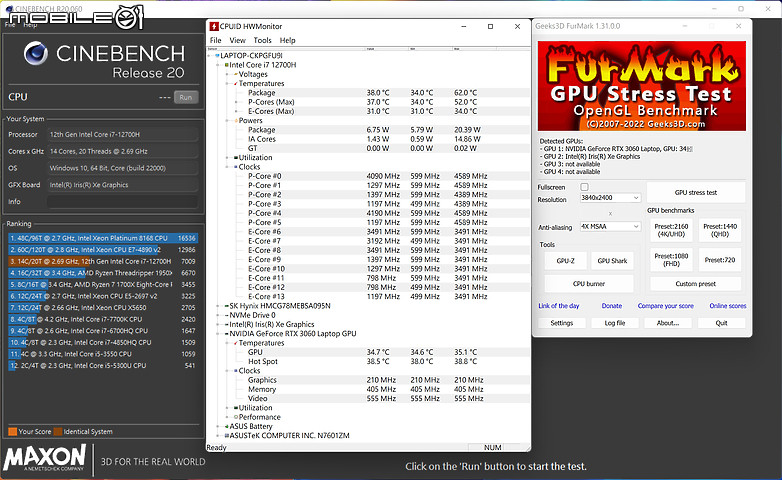Image resolution: width=782 pixels, height=480 pixels.
Task: Open the CPU burner tool
Action: pos(589,284)
